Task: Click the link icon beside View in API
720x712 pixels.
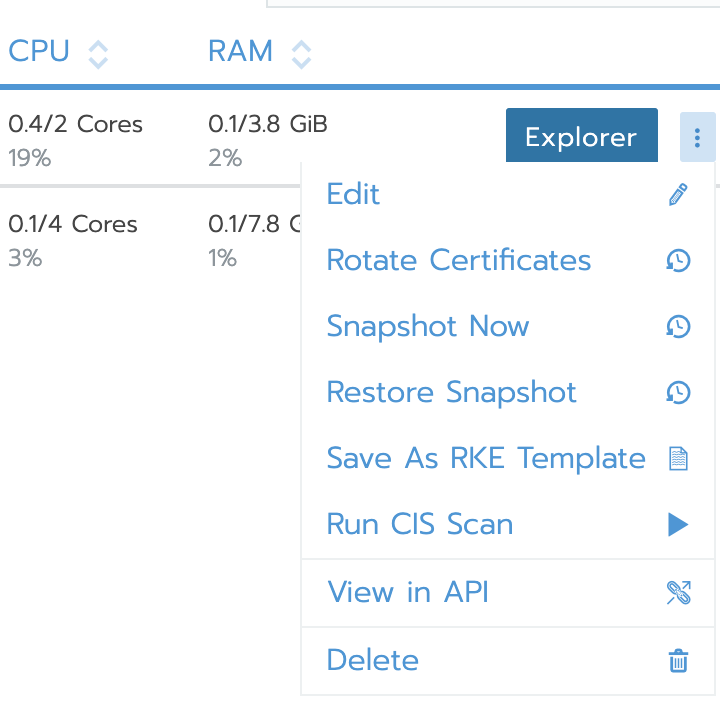Action: (x=678, y=592)
